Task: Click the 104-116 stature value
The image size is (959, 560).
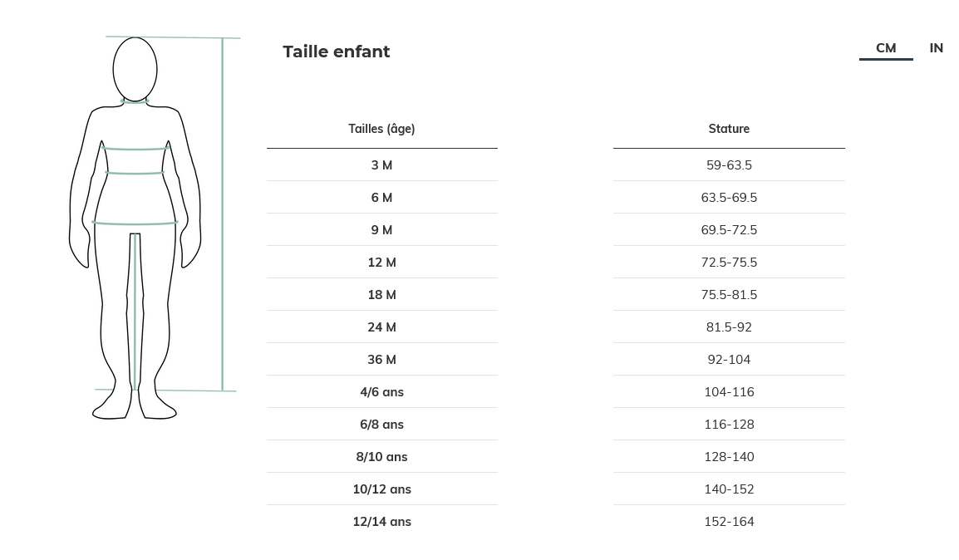Action: (729, 392)
